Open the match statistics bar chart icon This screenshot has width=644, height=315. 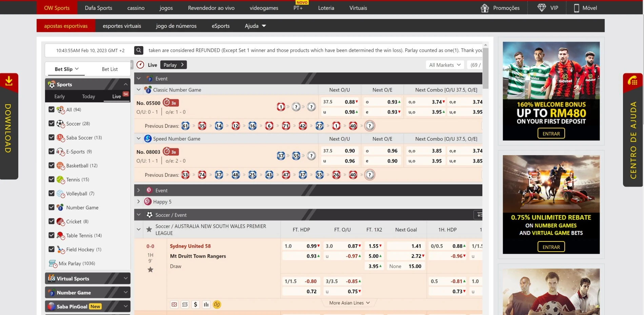206,304
